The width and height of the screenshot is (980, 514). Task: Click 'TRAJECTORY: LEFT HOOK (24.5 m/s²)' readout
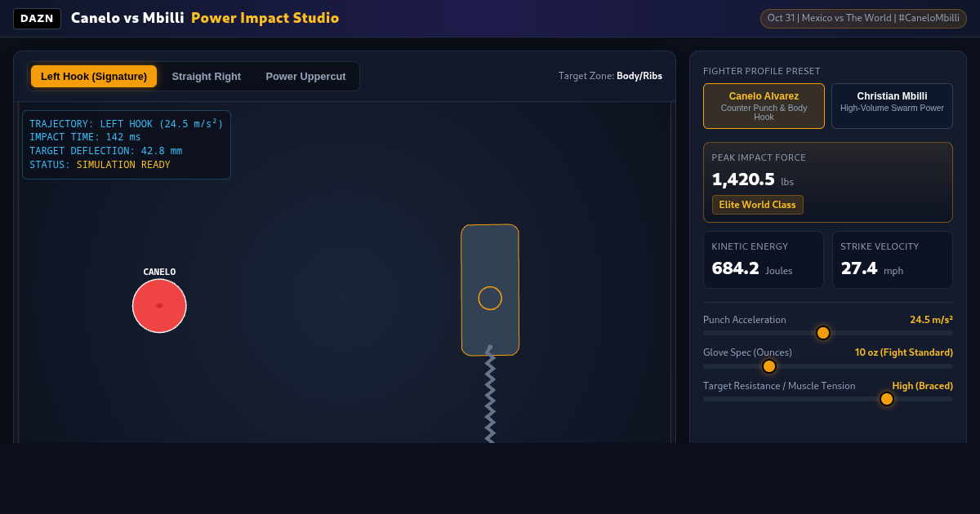[x=127, y=124]
